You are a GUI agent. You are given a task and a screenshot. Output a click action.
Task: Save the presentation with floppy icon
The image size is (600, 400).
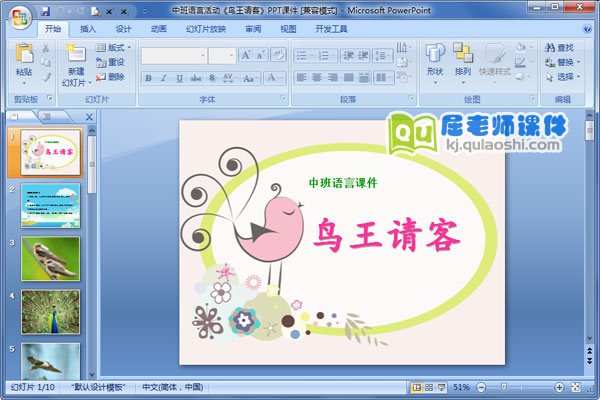46,11
